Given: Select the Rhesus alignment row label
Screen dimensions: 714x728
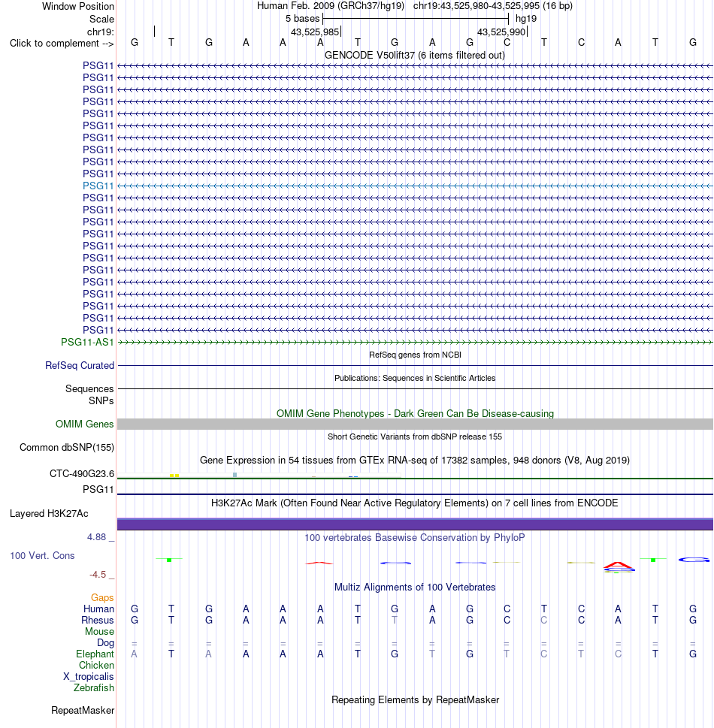Looking at the screenshot, I should tap(97, 621).
